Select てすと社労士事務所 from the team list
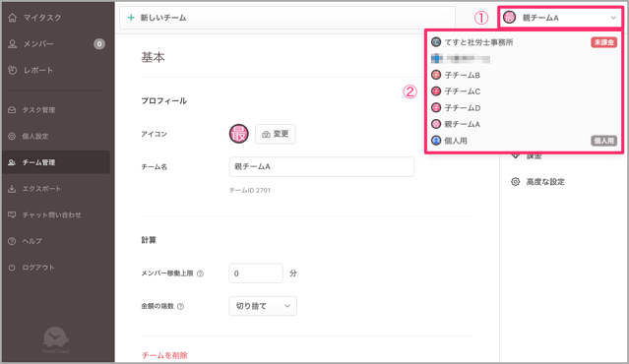Screen dimensions: 629x364 click(x=524, y=42)
